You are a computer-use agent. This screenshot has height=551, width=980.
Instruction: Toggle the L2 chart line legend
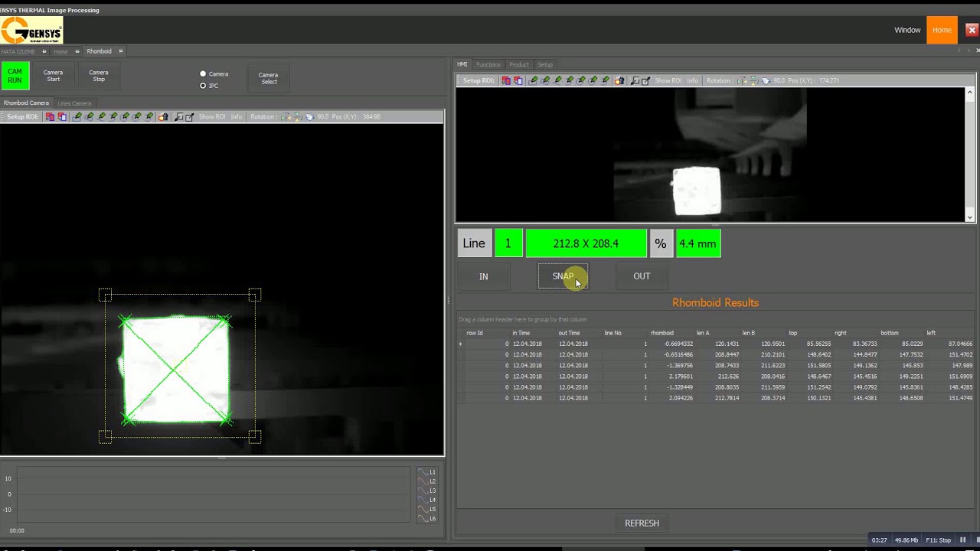[427, 481]
